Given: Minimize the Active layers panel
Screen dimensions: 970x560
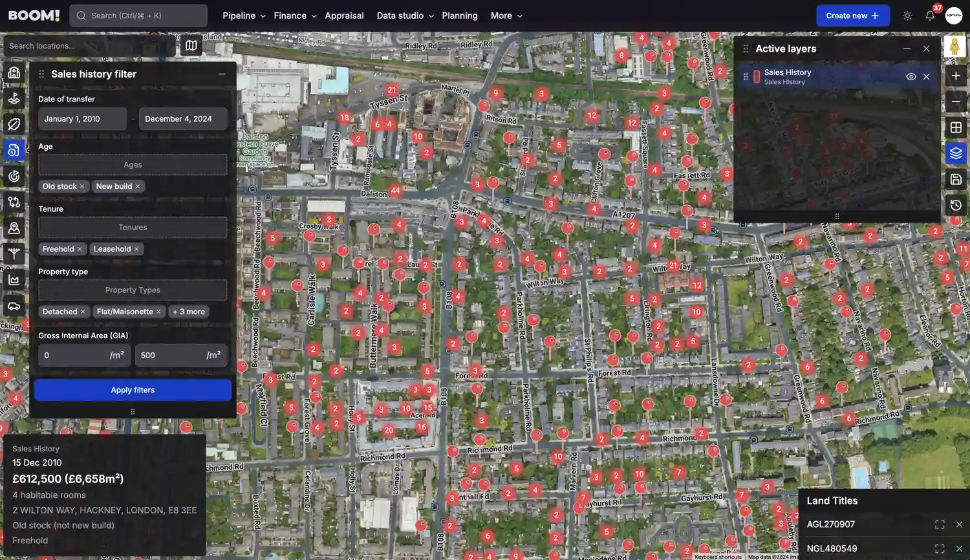Looking at the screenshot, I should pyautogui.click(x=907, y=48).
